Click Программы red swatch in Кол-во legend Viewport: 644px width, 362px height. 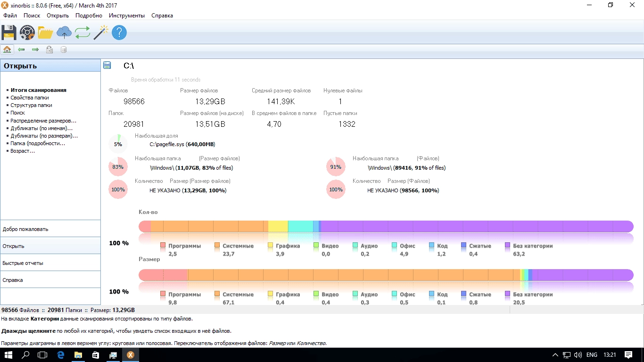click(163, 246)
